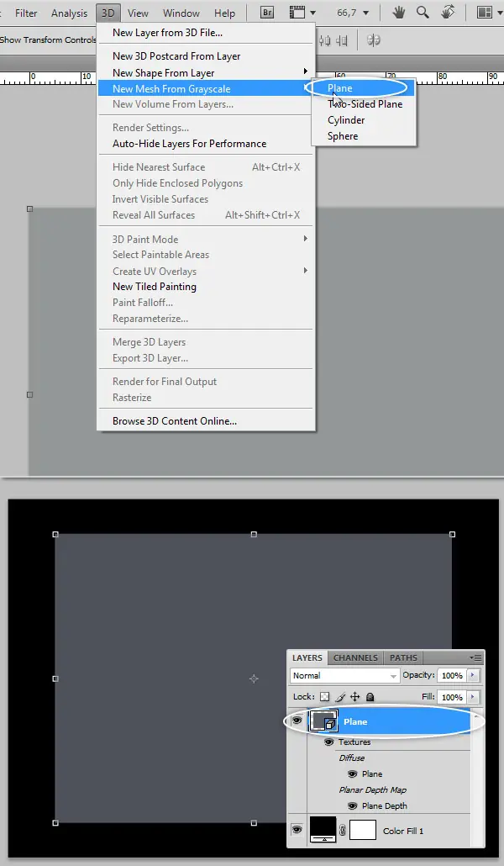Switch to the Channels tab
This screenshot has height=866, width=504.
tap(355, 657)
